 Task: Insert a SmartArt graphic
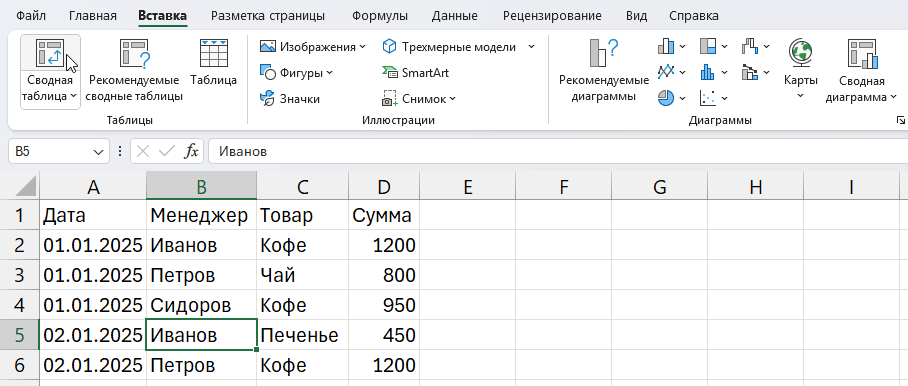415,73
